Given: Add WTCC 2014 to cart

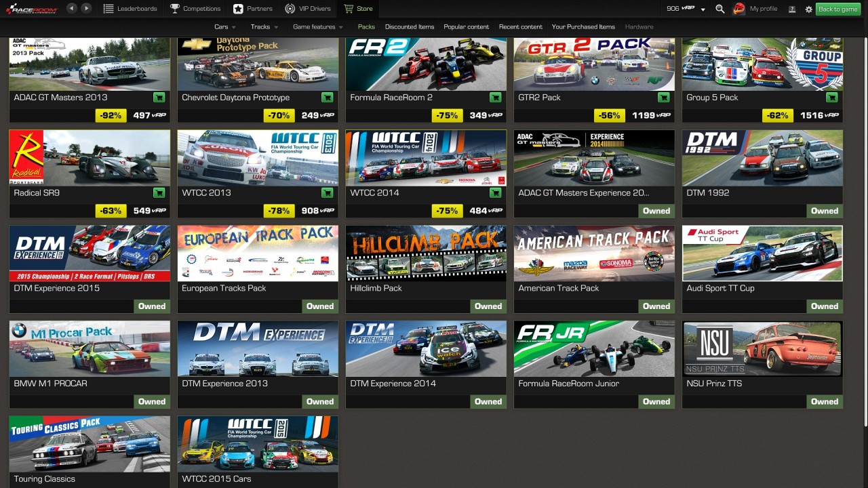Looking at the screenshot, I should pos(496,192).
